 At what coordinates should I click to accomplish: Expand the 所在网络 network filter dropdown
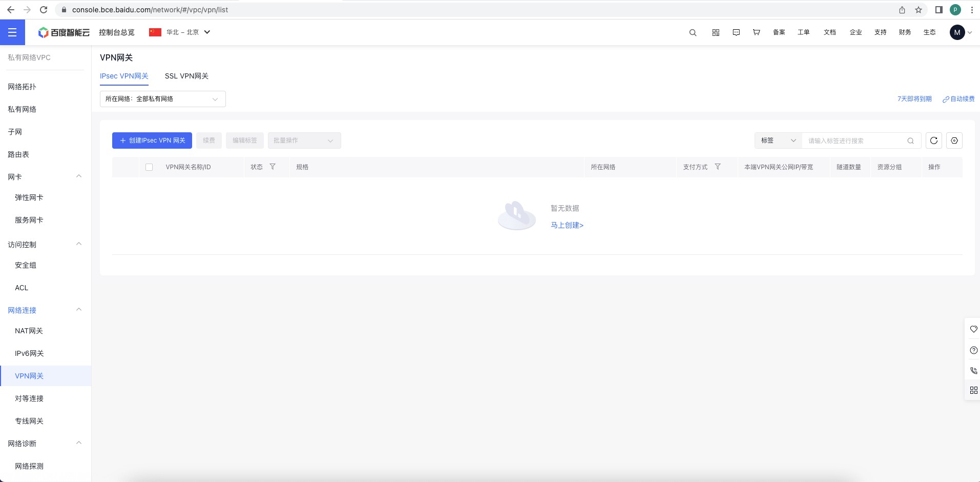[x=162, y=99]
